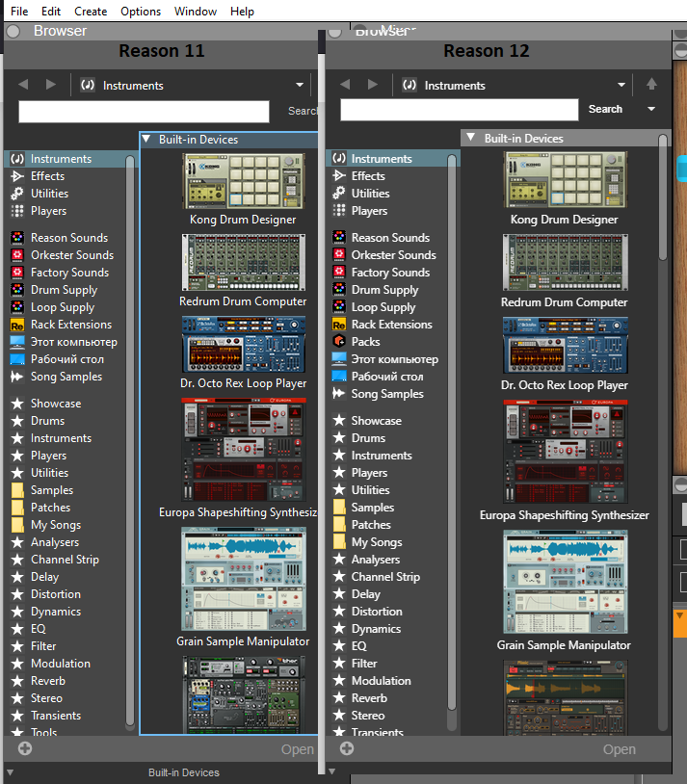Click the search field in Reason 12 browser
Viewport: 687px width, 784px height.
click(x=460, y=110)
